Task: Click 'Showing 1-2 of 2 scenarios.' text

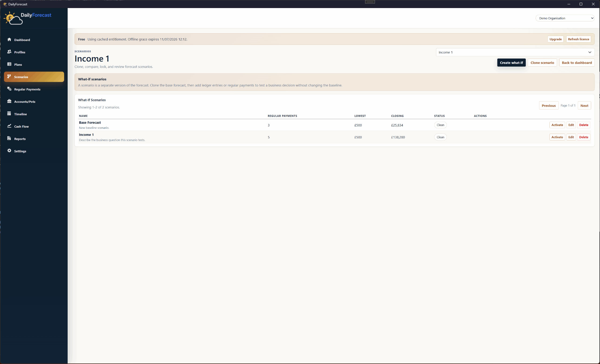Action: [x=99, y=107]
